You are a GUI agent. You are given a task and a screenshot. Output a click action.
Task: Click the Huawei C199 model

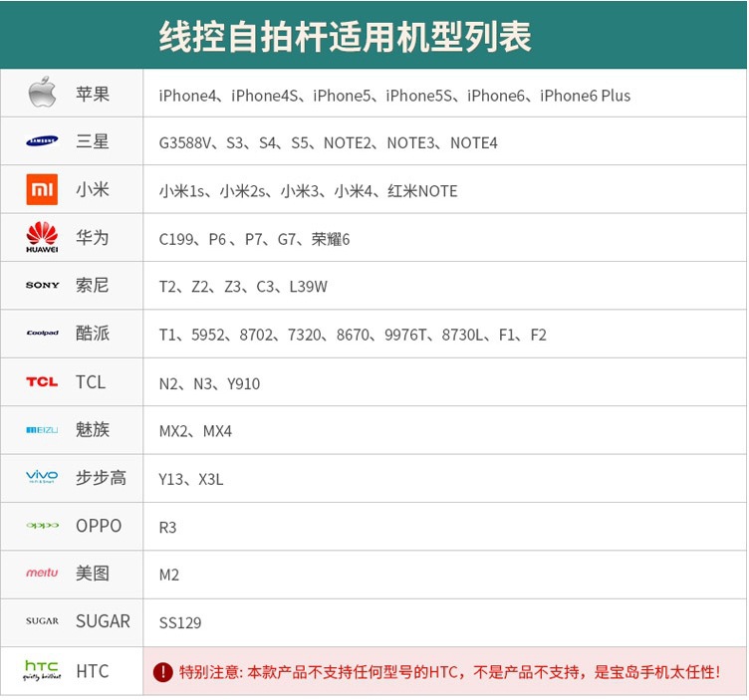[x=176, y=239]
